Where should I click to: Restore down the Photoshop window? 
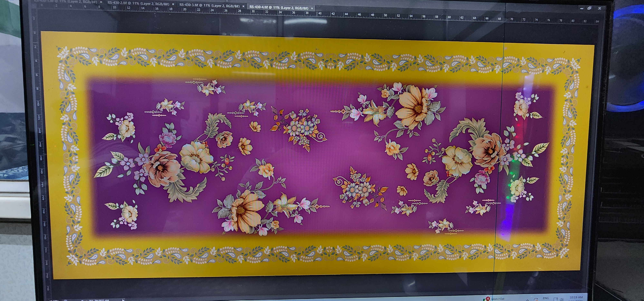pyautogui.click(x=589, y=8)
